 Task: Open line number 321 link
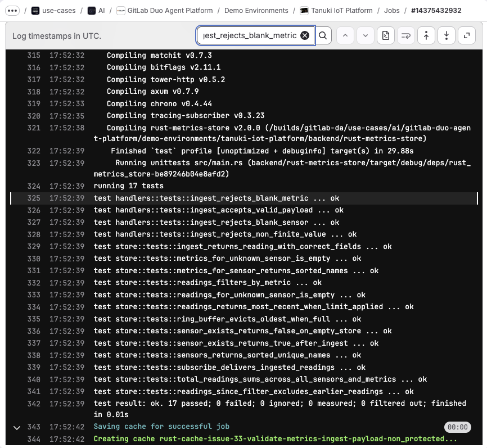(x=34, y=128)
